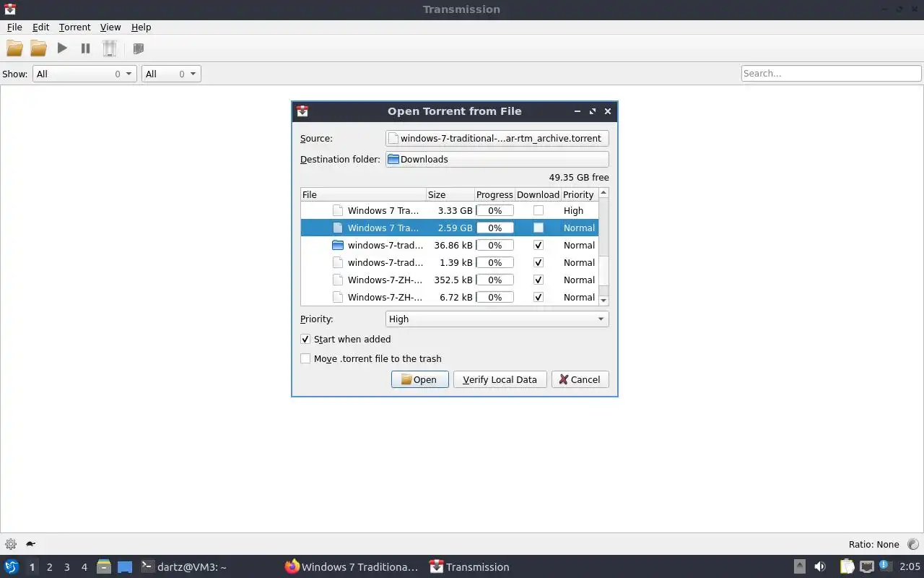Click the 2:05 clock in the taskbar
The height and width of the screenshot is (578, 924).
[x=910, y=566]
